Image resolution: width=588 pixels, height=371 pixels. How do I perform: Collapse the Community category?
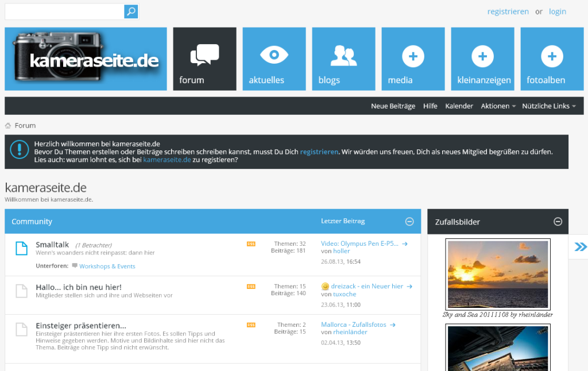pyautogui.click(x=409, y=221)
